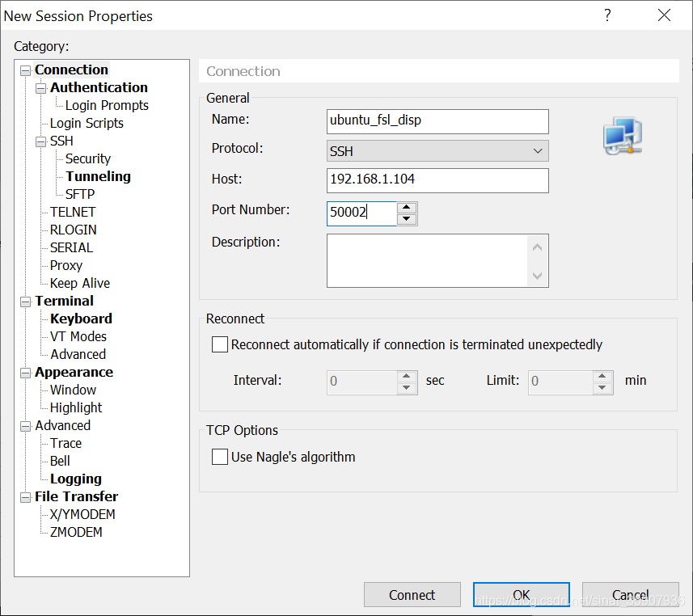Screen dimensions: 693x616
Task: Click the session Name input field
Action: point(437,121)
